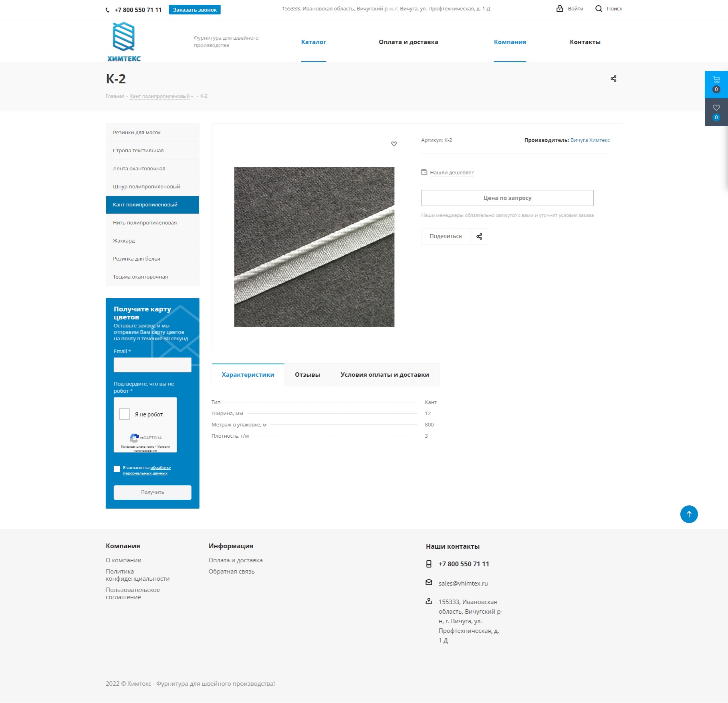Add product to favorites with heart icon
Image resolution: width=728 pixels, height=703 pixels.
[394, 144]
